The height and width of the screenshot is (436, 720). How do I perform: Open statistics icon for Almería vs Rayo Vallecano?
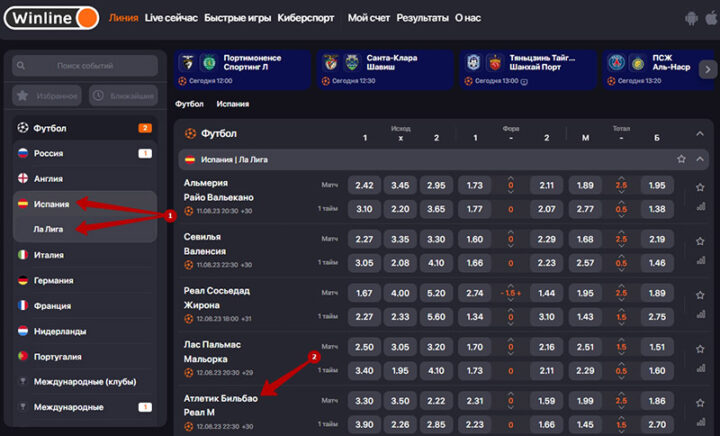click(700, 208)
